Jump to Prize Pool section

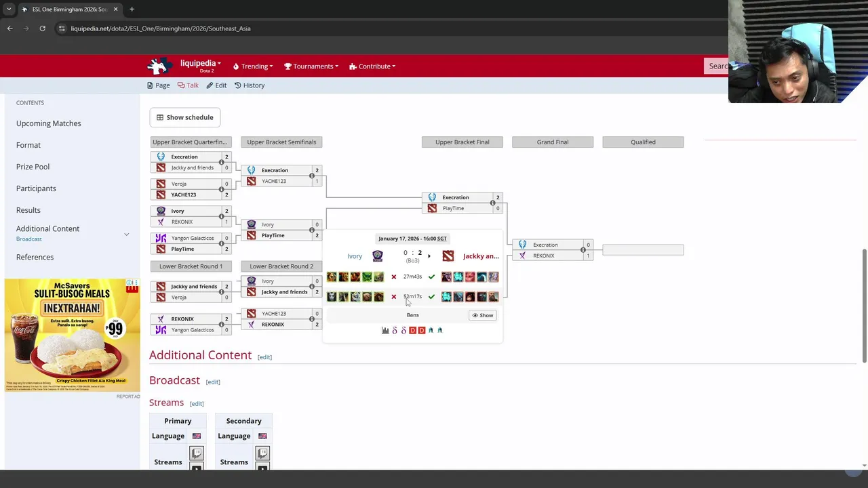pos(33,167)
